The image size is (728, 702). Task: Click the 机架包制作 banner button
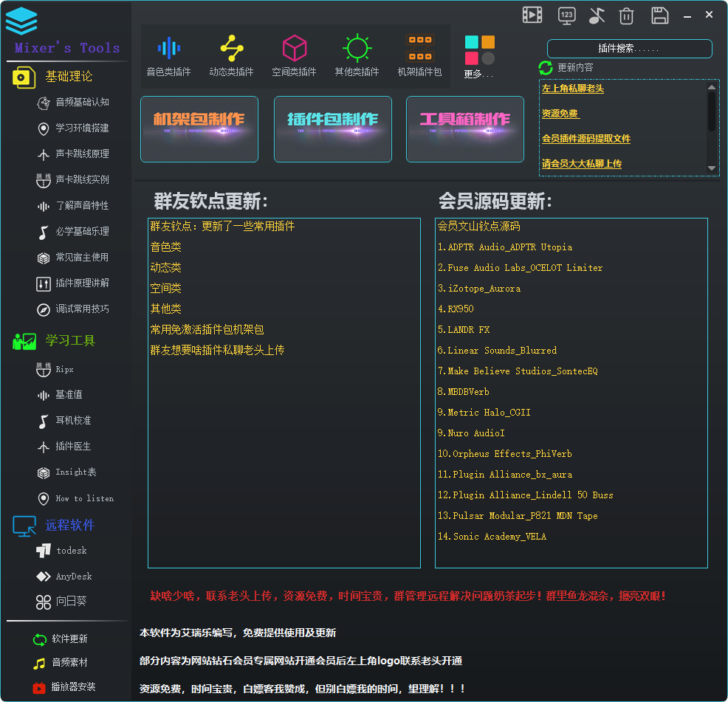pos(199,129)
